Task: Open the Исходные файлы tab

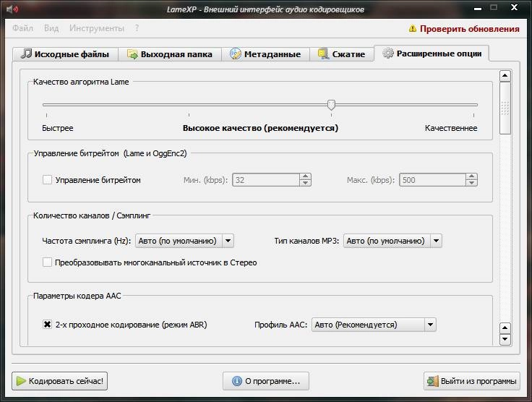Action: tap(65, 54)
